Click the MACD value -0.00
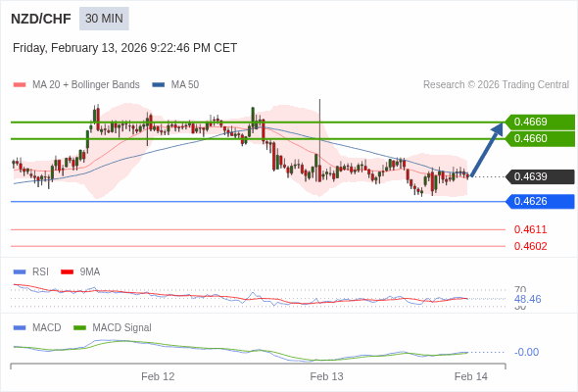The image size is (578, 392). click(x=526, y=352)
